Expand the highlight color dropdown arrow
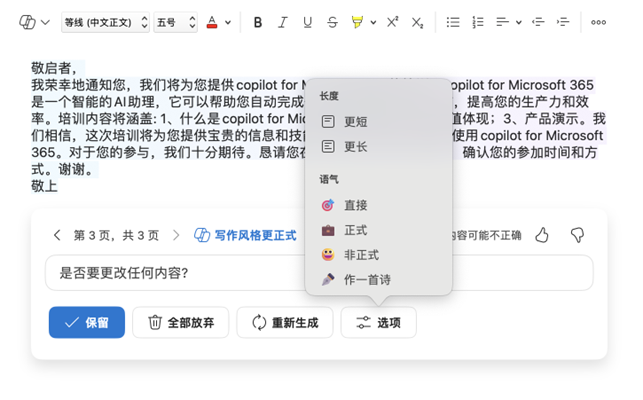The height and width of the screenshot is (400, 643). coord(373,23)
